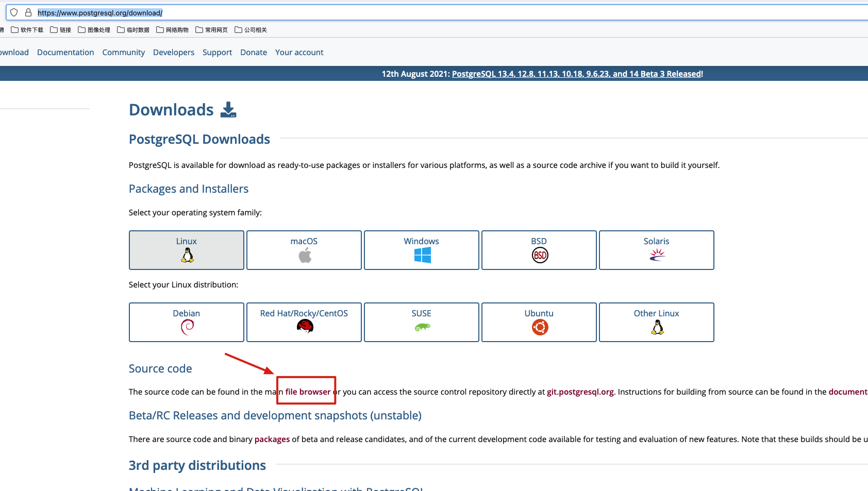
Task: Select the Solaris operating system family
Action: point(657,250)
